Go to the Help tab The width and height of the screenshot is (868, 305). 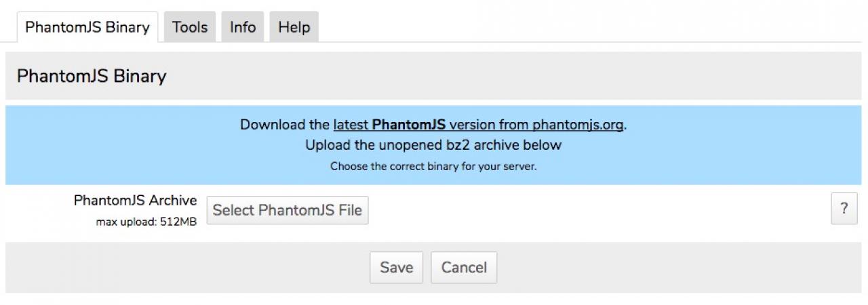pyautogui.click(x=294, y=28)
